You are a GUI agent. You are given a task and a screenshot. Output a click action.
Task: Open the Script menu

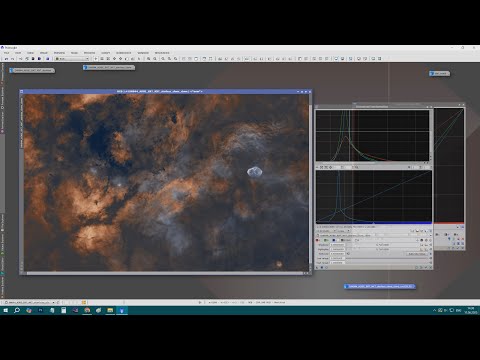click(x=106, y=53)
